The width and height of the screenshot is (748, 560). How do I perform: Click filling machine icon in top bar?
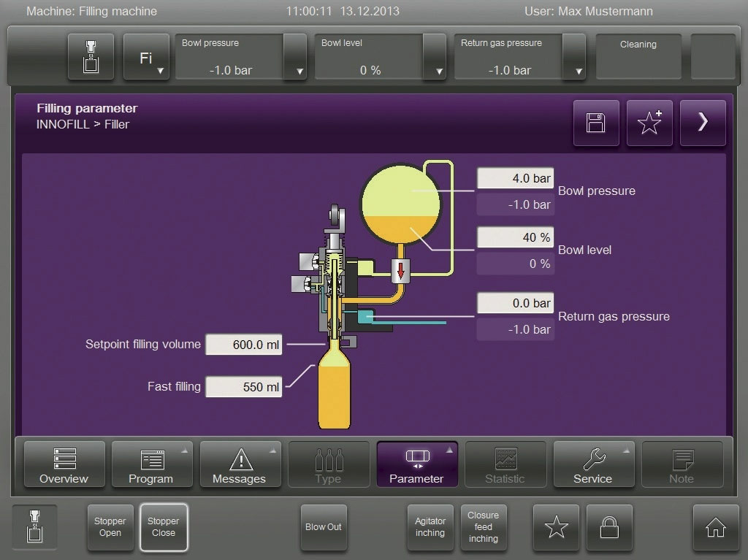click(91, 57)
